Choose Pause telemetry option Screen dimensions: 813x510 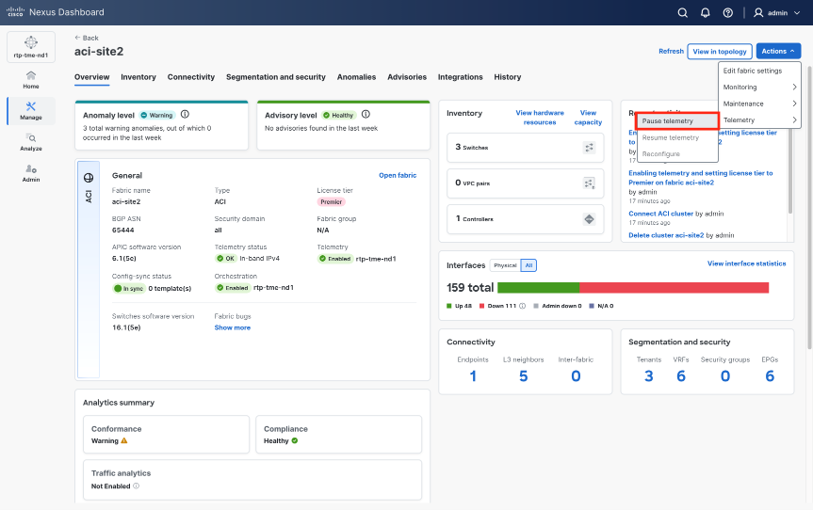click(x=677, y=121)
